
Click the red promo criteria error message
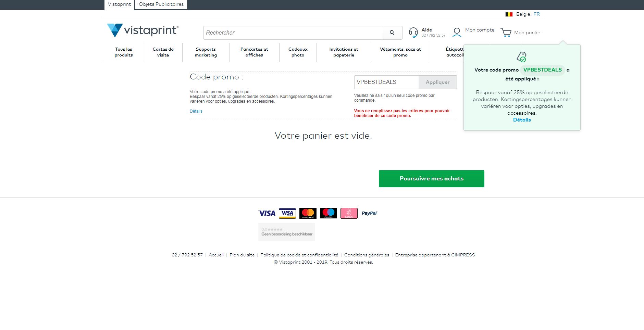pyautogui.click(x=402, y=113)
